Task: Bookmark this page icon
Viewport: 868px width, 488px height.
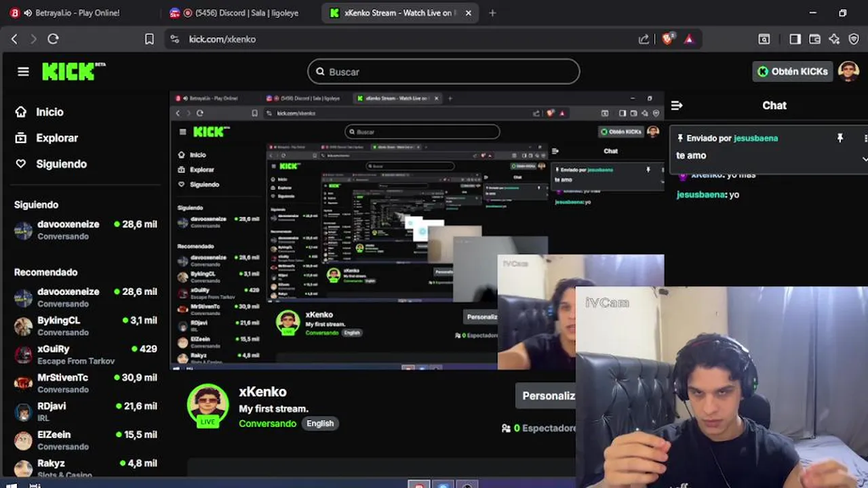Action: [149, 39]
